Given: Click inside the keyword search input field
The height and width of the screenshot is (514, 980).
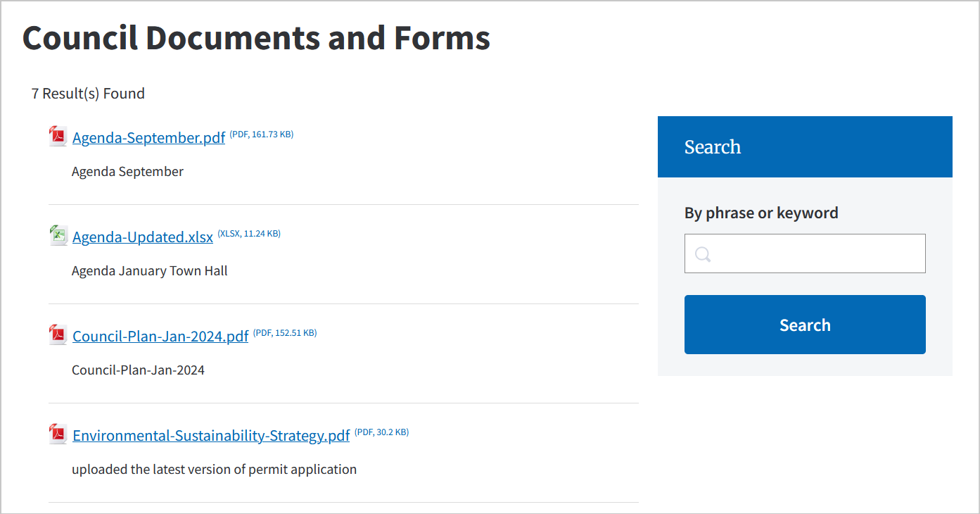Looking at the screenshot, I should [x=805, y=253].
